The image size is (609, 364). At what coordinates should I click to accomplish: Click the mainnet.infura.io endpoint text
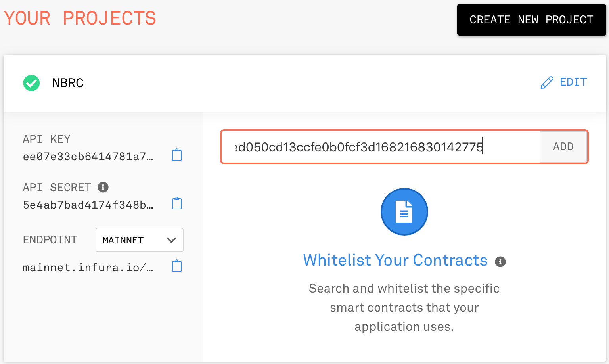click(x=88, y=268)
